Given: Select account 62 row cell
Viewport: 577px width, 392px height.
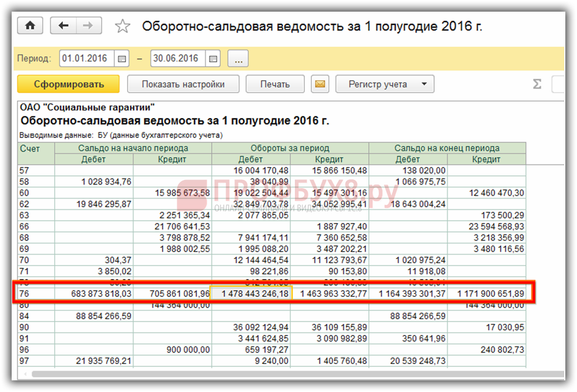Looking at the screenshot, I should [x=36, y=204].
